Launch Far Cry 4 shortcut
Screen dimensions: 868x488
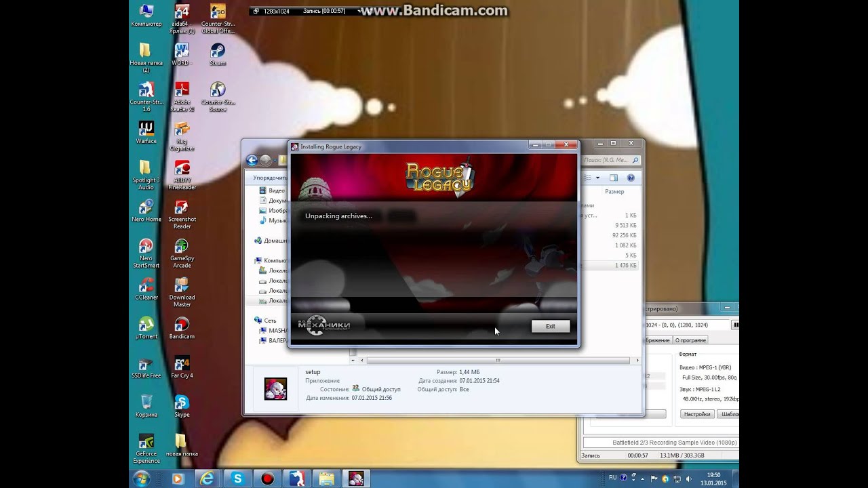click(182, 367)
